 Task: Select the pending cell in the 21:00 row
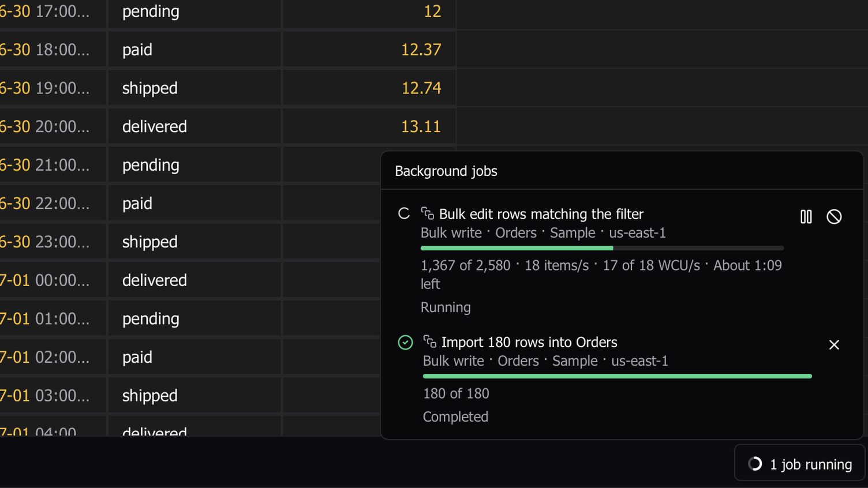tap(194, 165)
